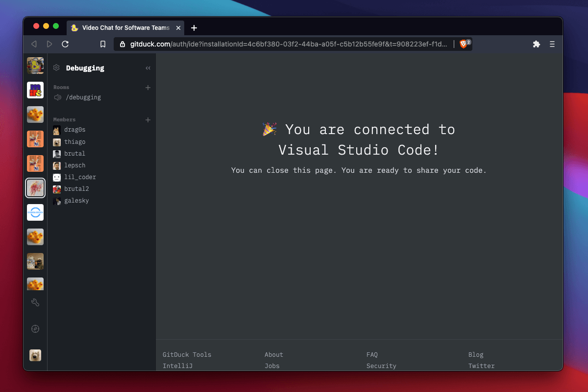Open the Security footer link
This screenshot has width=588, height=392.
tap(381, 366)
